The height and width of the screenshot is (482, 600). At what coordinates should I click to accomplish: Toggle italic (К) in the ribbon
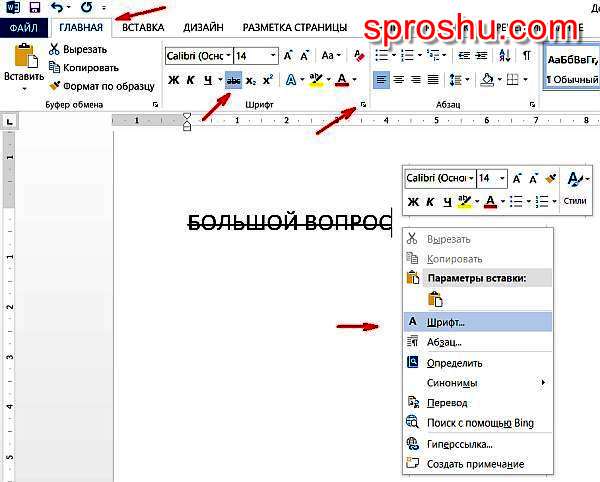click(x=190, y=80)
